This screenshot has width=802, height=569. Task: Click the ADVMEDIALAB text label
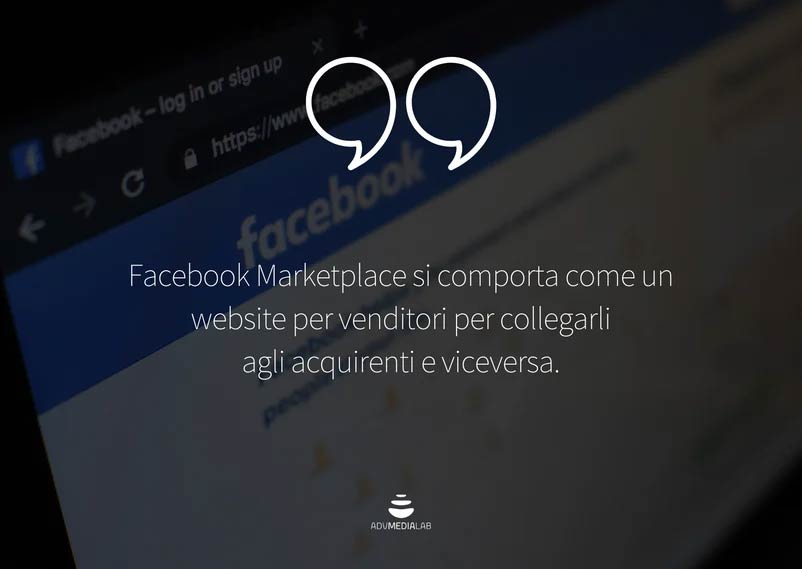401,526
